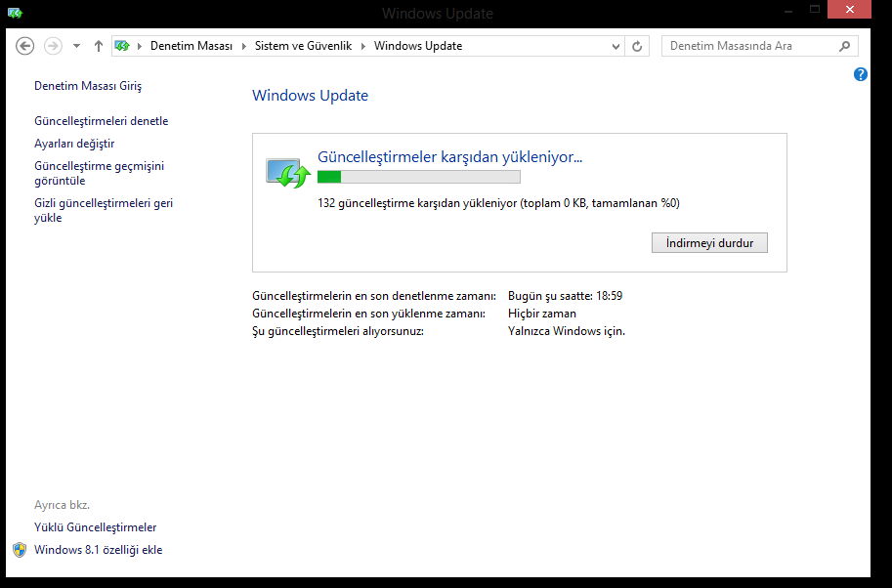Screen dimensions: 892x588
Task: Expand chevron before Denetim Masası breadcrumb
Action: pyautogui.click(x=140, y=46)
